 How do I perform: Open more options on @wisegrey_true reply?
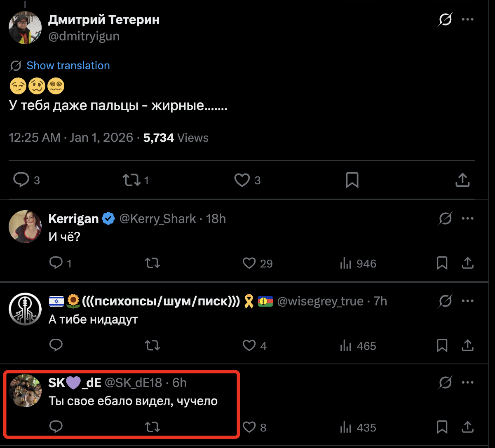pos(468,301)
